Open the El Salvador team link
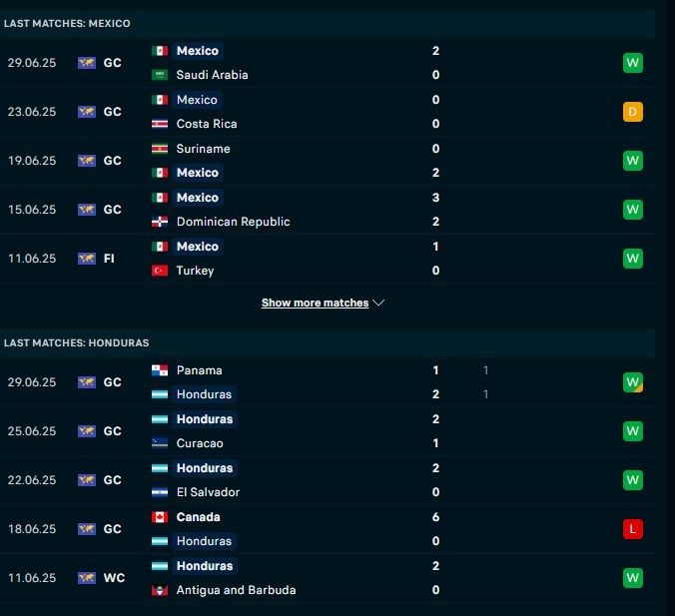 point(208,492)
